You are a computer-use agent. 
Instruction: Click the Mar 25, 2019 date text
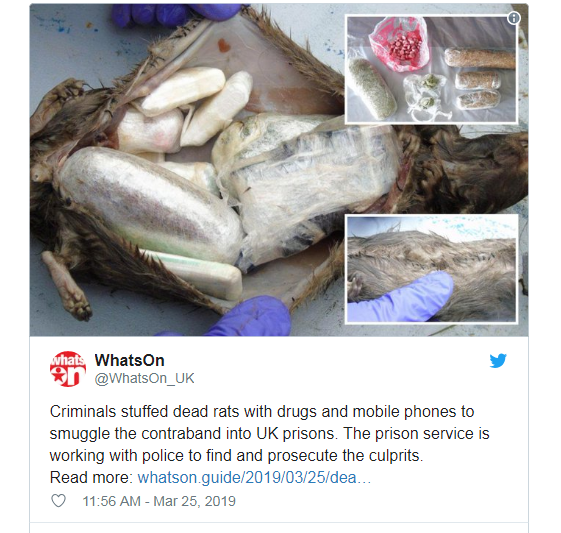[194, 501]
